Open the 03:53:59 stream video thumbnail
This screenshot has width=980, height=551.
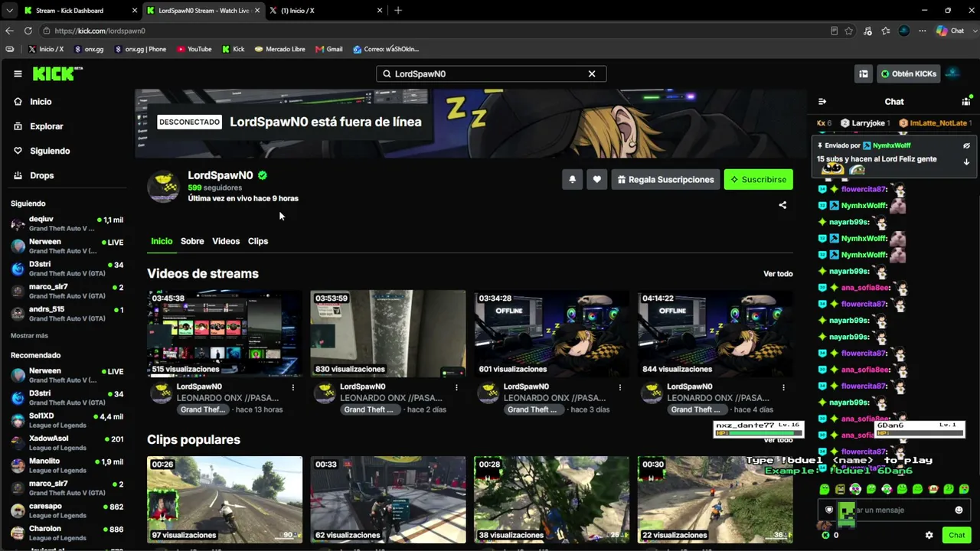pos(388,334)
